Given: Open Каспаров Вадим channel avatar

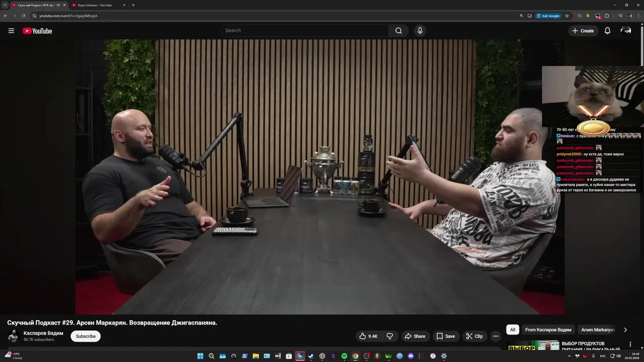Looking at the screenshot, I should (13, 336).
